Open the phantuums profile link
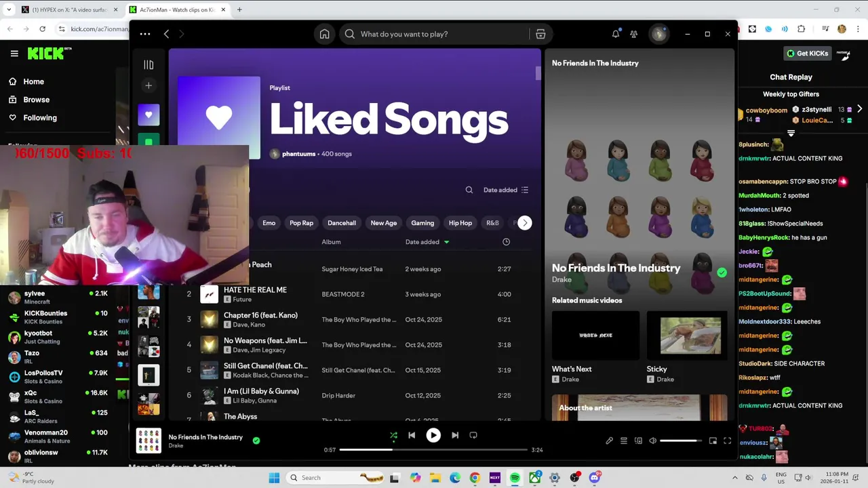The image size is (868, 488). click(x=298, y=154)
